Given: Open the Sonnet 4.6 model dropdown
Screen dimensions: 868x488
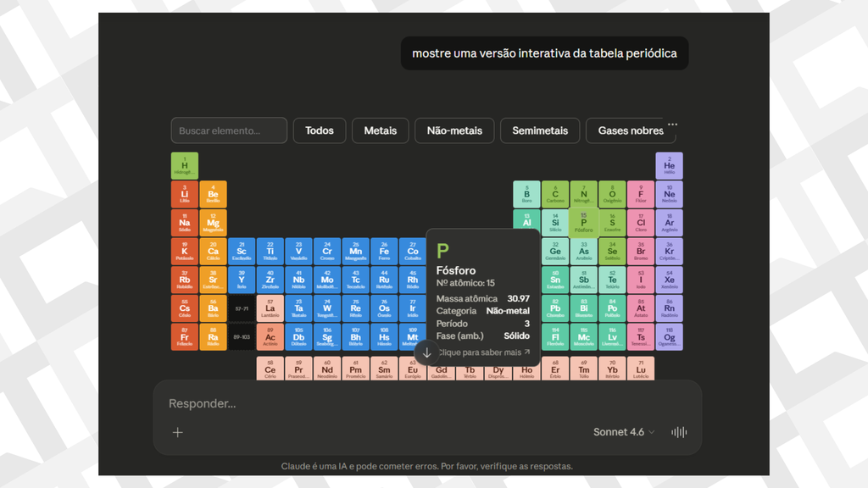Looking at the screenshot, I should (x=624, y=432).
